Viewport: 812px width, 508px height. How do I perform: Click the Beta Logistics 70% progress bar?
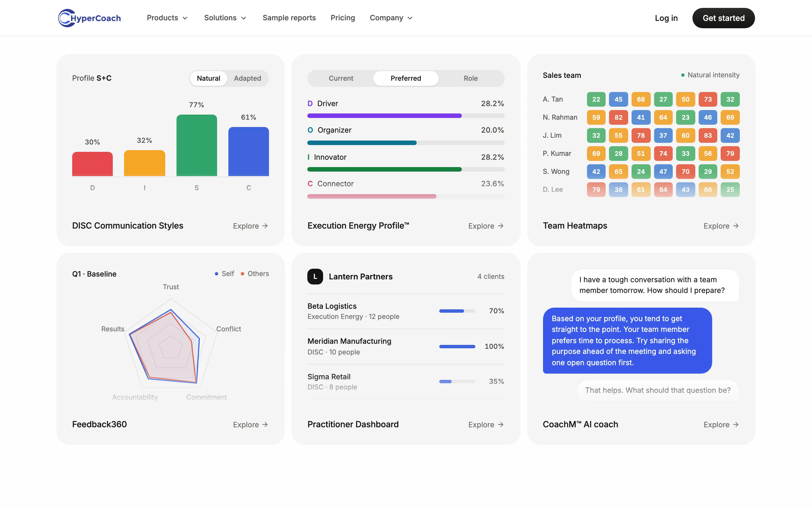[457, 311]
